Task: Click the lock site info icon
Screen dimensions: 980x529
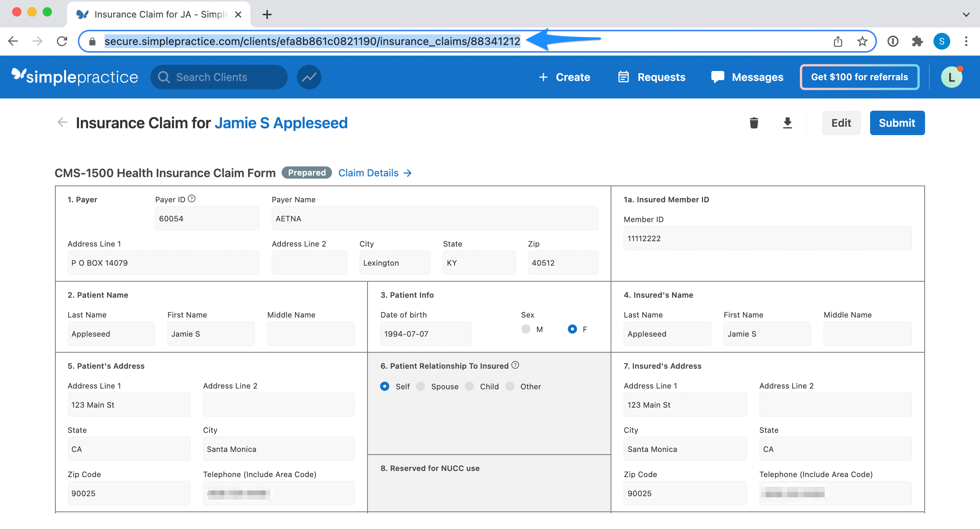Action: [x=92, y=41]
